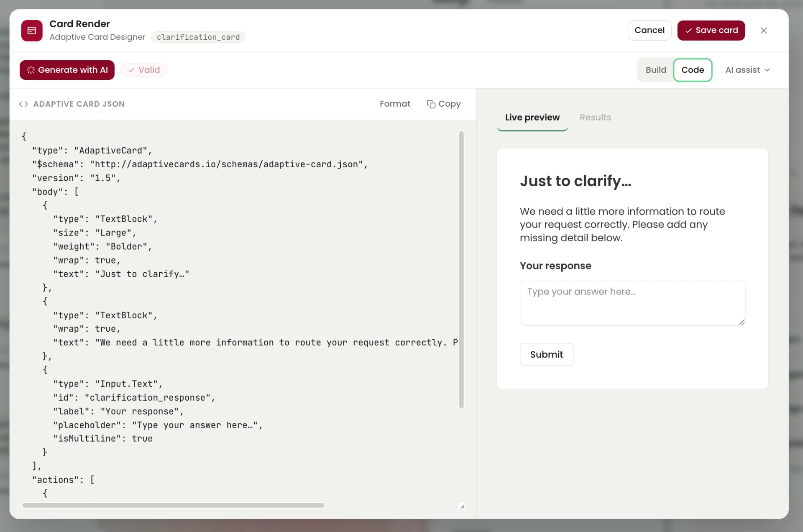Click the Card Render app icon
Screen dimensions: 803x532
pos(32,31)
